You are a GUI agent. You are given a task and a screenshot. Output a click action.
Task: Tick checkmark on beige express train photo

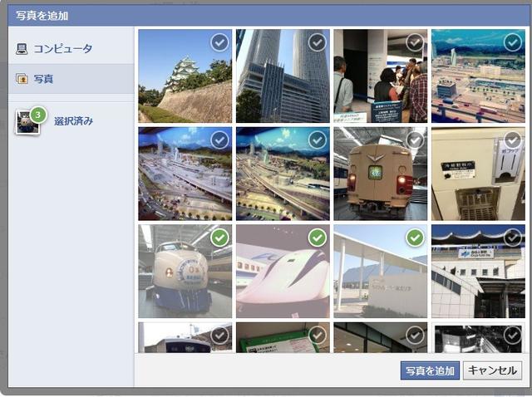pyautogui.click(x=415, y=140)
